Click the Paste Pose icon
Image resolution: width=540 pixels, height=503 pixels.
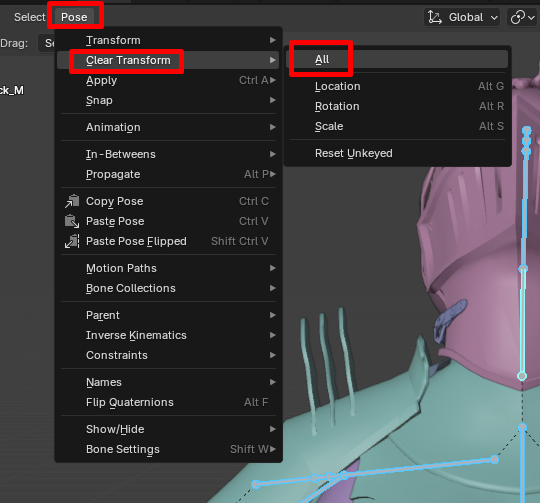[x=72, y=221]
